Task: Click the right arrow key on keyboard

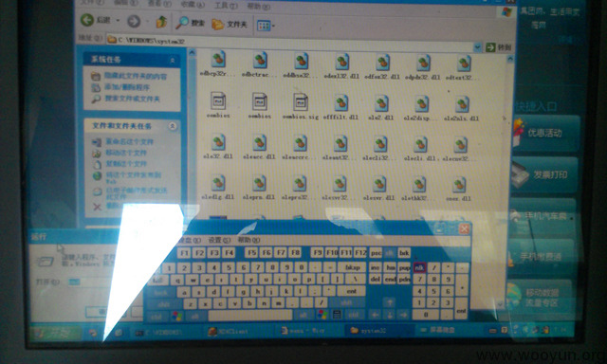Action: point(403,315)
